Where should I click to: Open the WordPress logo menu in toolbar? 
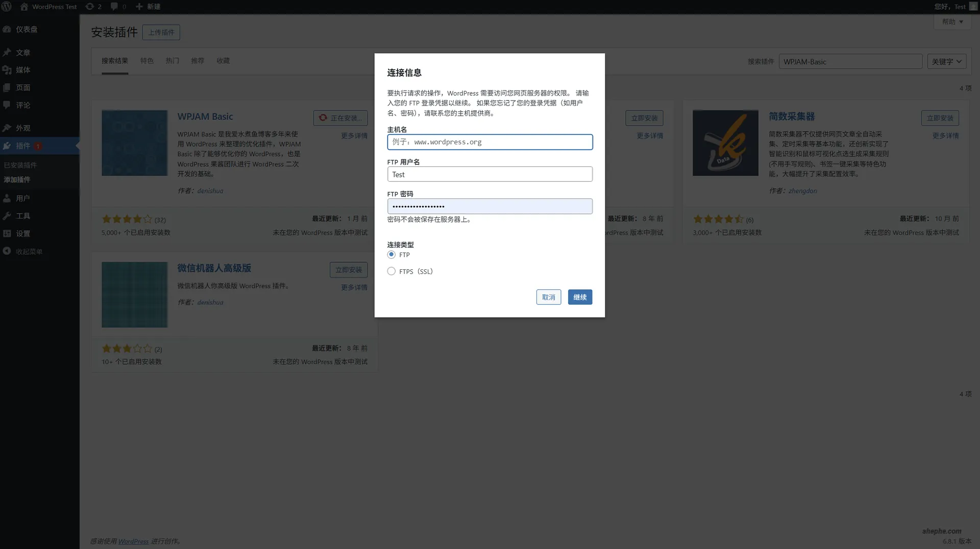click(7, 7)
